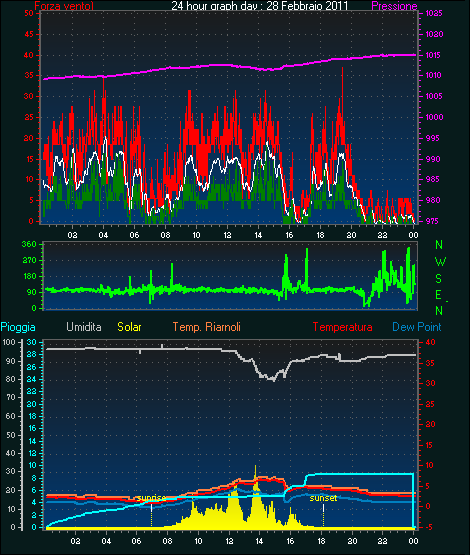Click the 'Forza vento' legend label
470x555 pixels.
pos(64,5)
